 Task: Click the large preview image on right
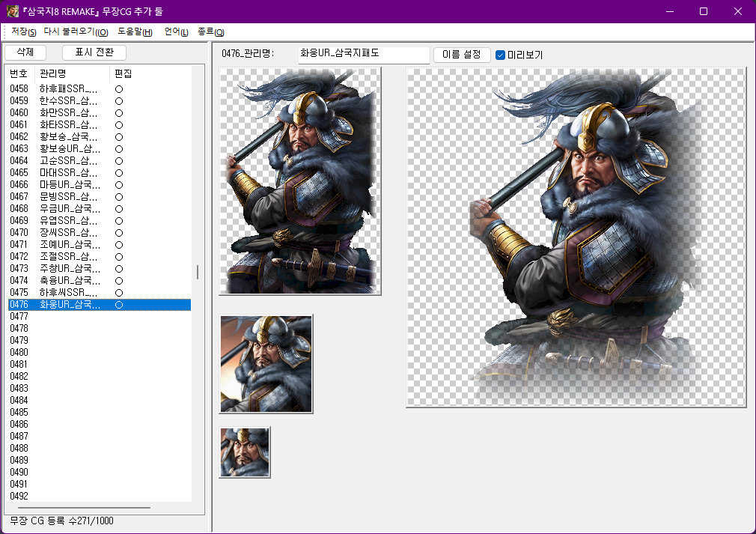pyautogui.click(x=576, y=237)
